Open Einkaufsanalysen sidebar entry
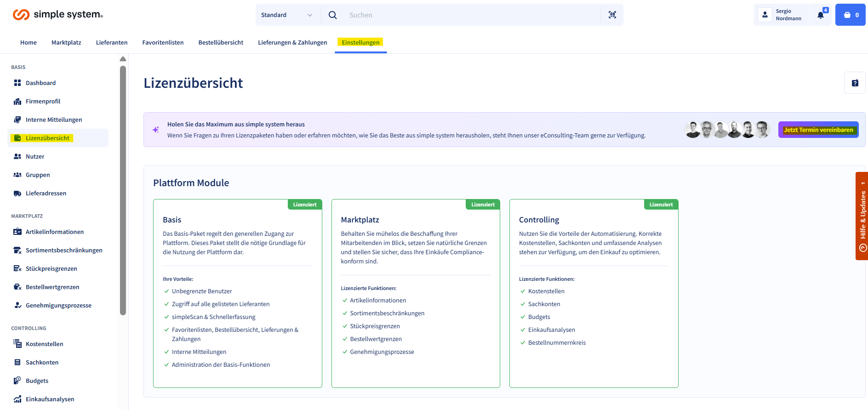Viewport: 868px width, 410px height. 50,399
